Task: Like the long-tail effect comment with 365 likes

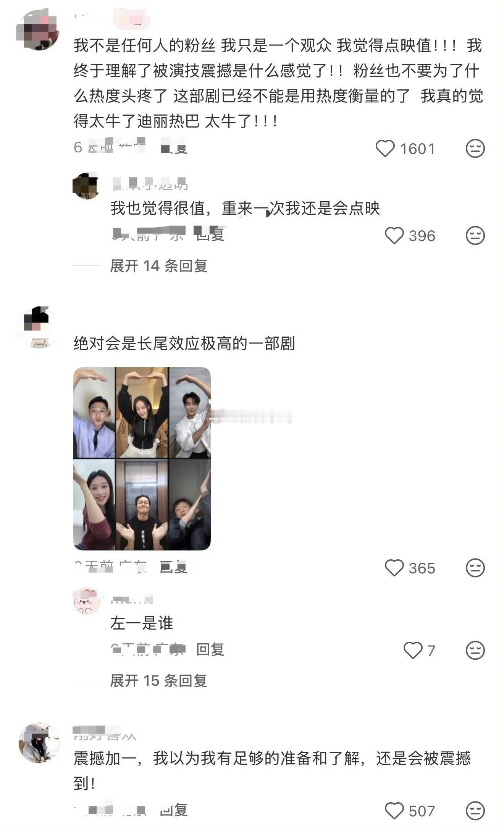Action: 394,568
